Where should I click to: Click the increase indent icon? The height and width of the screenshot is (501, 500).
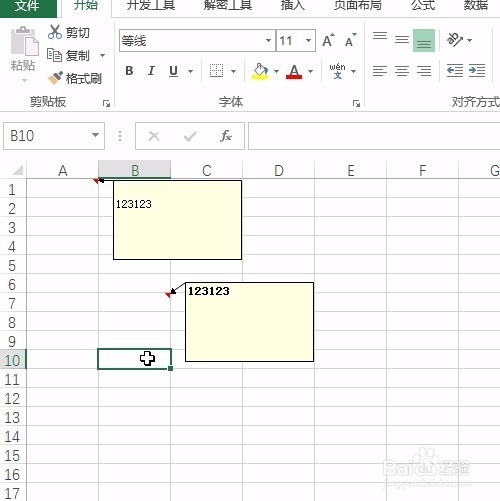pyautogui.click(x=477, y=71)
